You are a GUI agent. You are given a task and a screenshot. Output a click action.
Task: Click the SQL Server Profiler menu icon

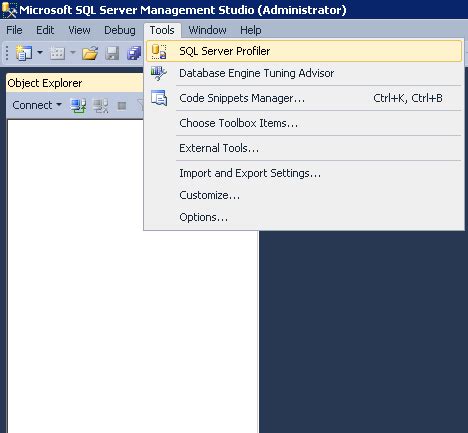(x=159, y=51)
